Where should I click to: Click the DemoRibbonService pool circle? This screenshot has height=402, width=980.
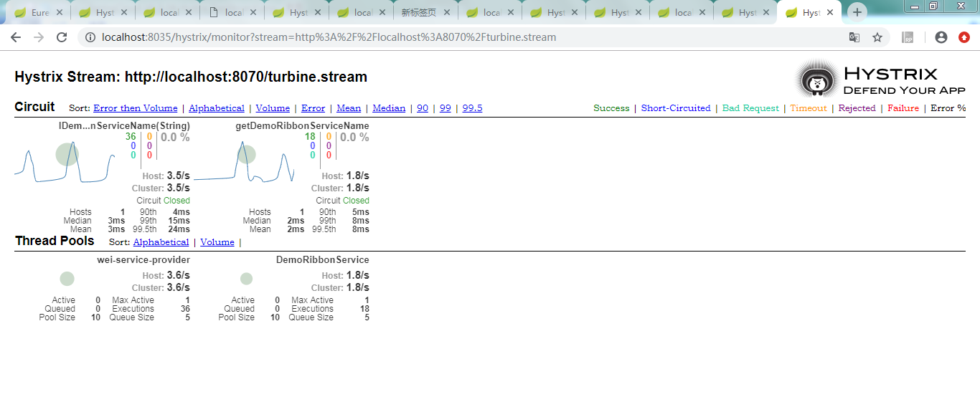tap(246, 279)
